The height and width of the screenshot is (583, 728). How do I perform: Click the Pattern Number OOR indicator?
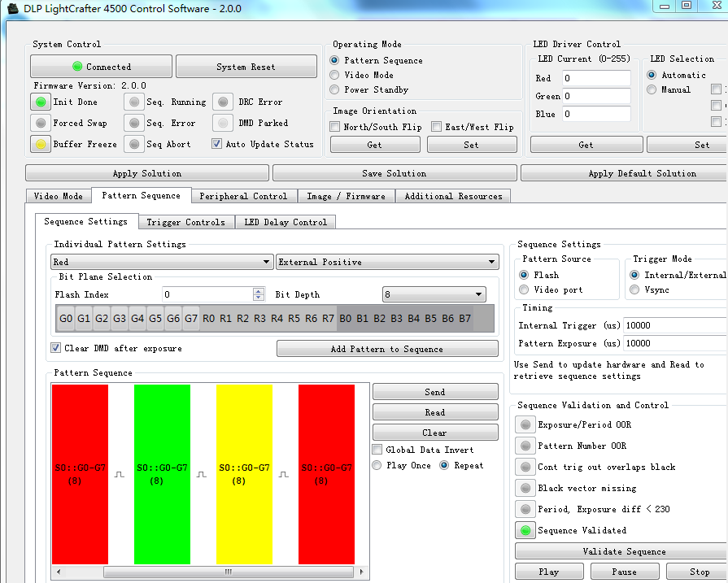click(525, 446)
